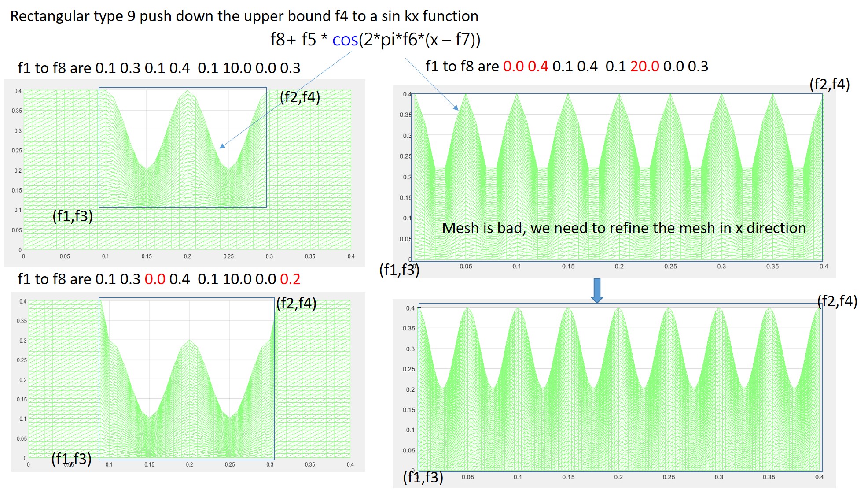This screenshot has width=868, height=497.
Task: Click '(f1,f3)' label on the coarse eight-peak mesh plot
Action: coord(399,269)
